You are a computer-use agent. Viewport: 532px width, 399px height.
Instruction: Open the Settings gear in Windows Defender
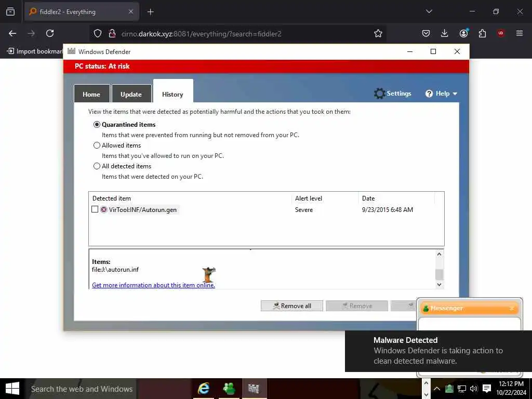click(x=392, y=94)
